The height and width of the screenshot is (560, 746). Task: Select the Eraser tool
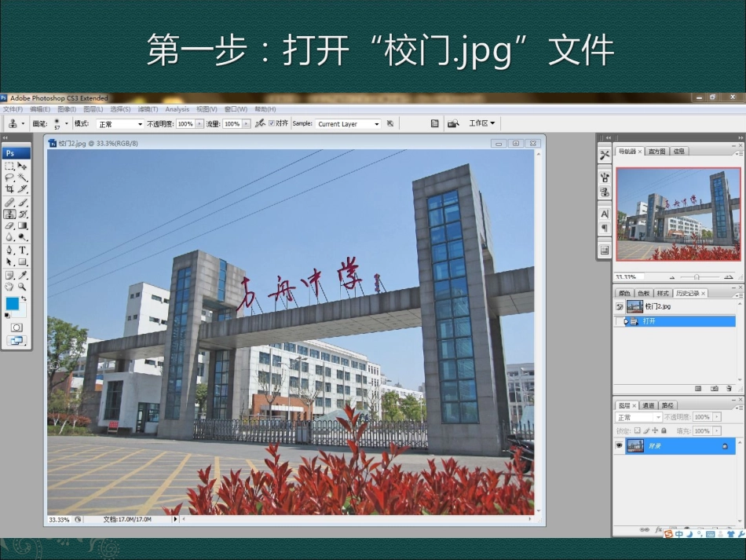point(9,225)
